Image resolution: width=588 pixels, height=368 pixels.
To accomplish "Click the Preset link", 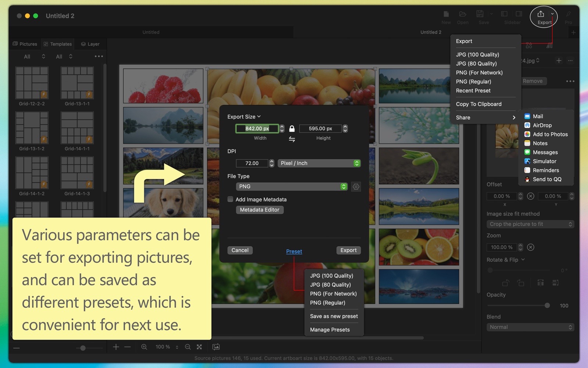I will coord(294,251).
